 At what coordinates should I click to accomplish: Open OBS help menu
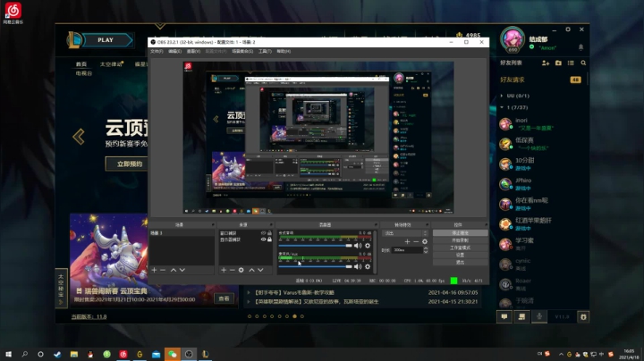284,51
